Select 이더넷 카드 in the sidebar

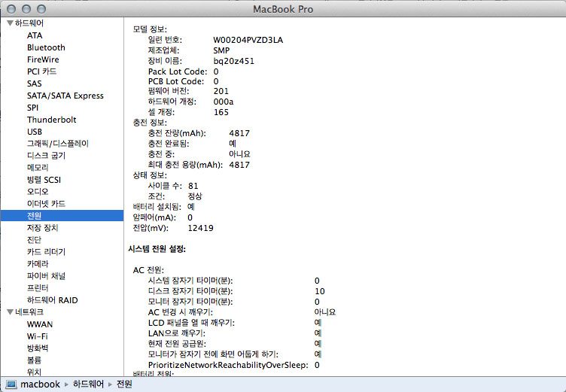(x=46, y=204)
